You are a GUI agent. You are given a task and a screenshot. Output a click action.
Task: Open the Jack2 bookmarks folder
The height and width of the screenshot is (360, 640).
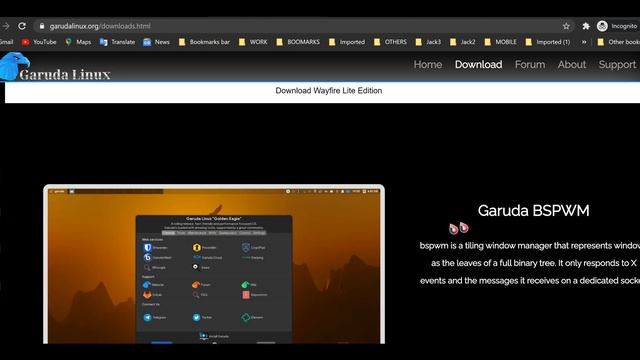pos(462,42)
